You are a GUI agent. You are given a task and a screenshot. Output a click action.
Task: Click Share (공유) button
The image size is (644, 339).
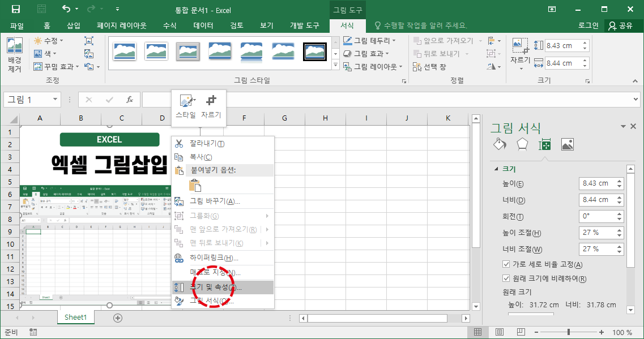tap(621, 25)
